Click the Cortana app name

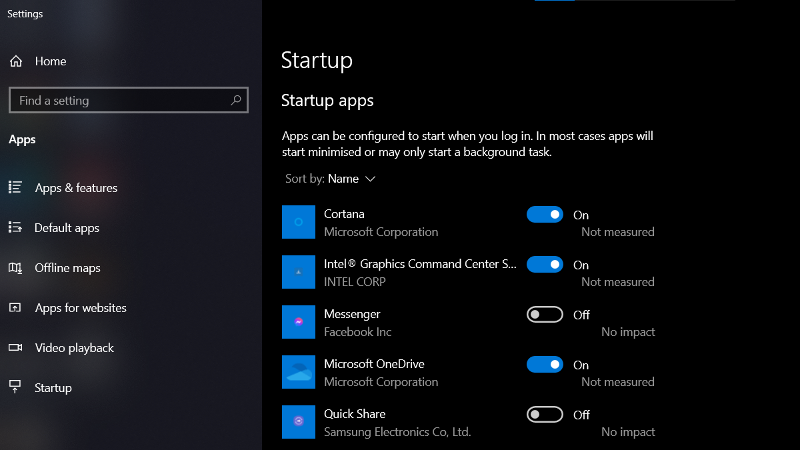pyautogui.click(x=344, y=214)
